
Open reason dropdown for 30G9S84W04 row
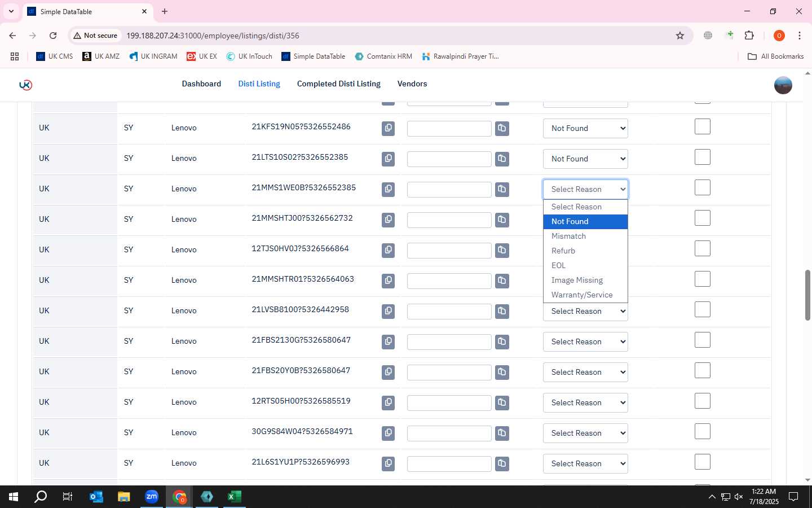585,433
